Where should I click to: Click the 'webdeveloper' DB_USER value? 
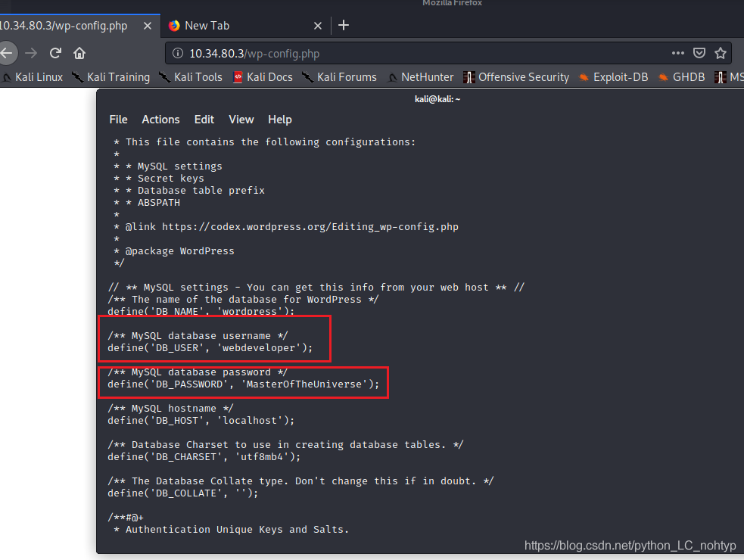(259, 348)
